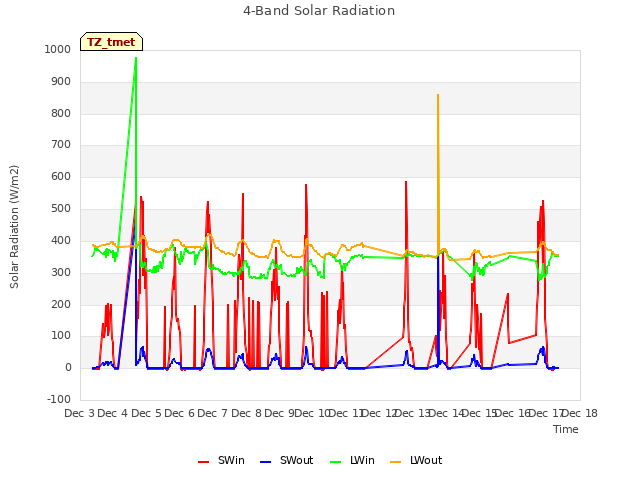The height and width of the screenshot is (480, 640).
Task: Click the orange LWout legend swatch
Action: coord(396,462)
